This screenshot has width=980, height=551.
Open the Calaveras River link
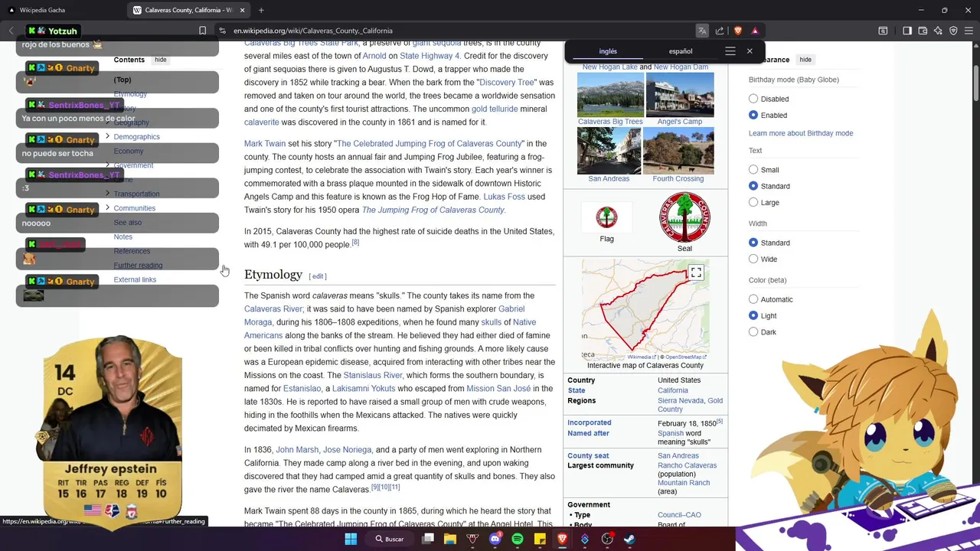(273, 309)
